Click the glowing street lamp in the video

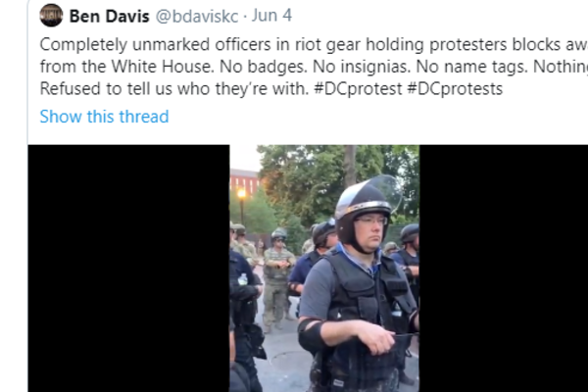coord(241,194)
